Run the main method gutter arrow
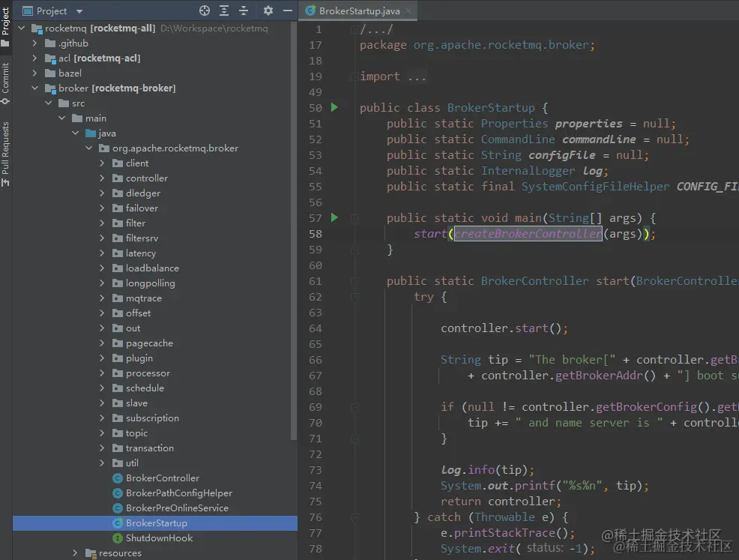Screen dimensions: 739x560 pos(334,217)
